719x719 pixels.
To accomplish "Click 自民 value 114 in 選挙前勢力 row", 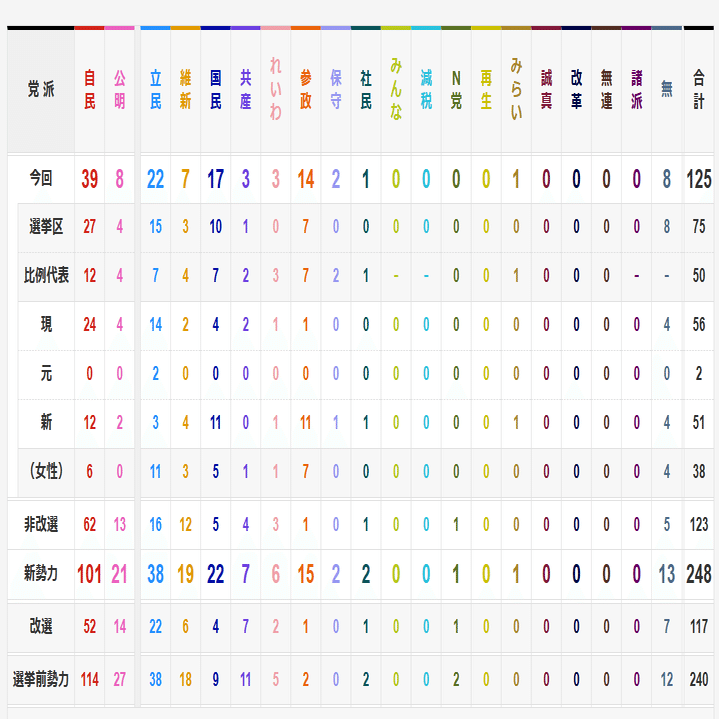I will click(89, 680).
